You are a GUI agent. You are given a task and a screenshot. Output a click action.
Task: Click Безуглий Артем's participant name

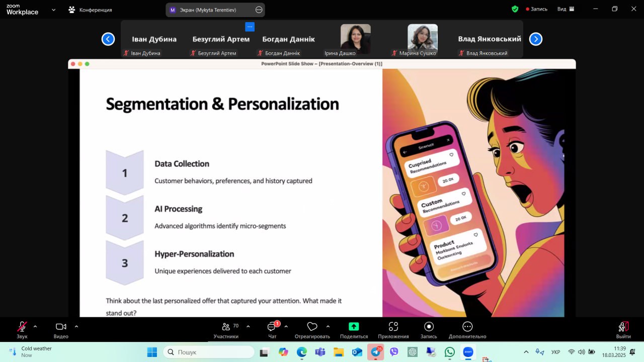[x=221, y=39]
